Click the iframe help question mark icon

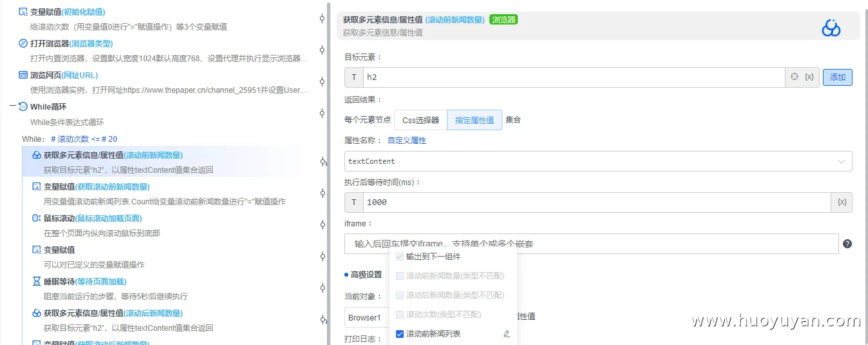point(847,244)
